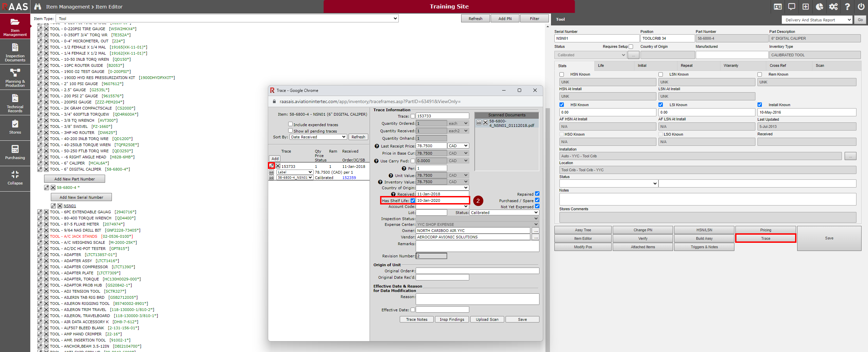Screen dimensions: 868x352
Task: Delete the scanned document 58-6800-4_NSN01 PDF
Action: (x=485, y=122)
